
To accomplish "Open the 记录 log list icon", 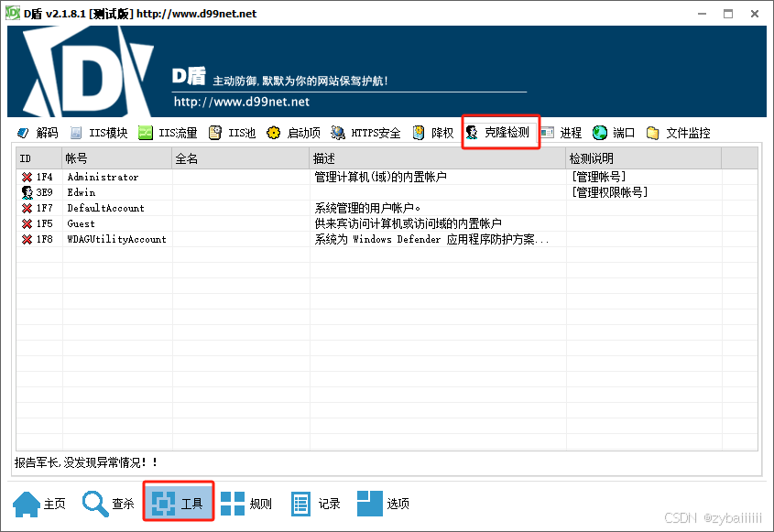I will coord(300,504).
